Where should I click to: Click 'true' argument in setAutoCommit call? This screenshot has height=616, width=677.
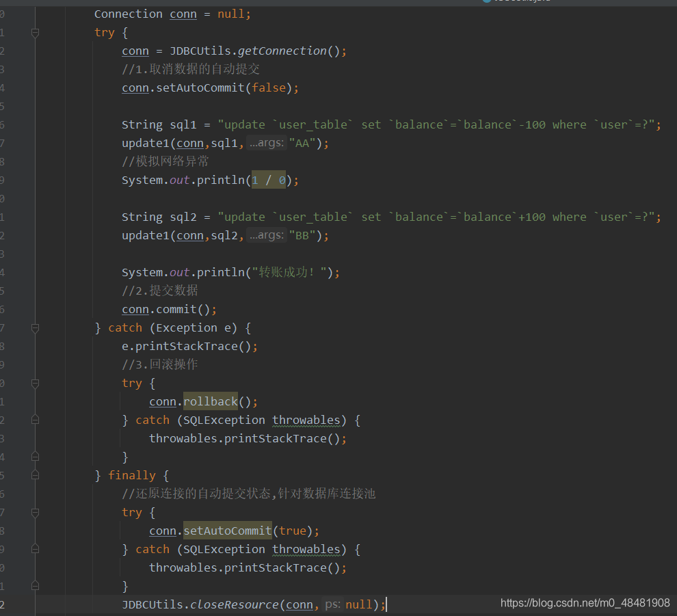click(292, 531)
